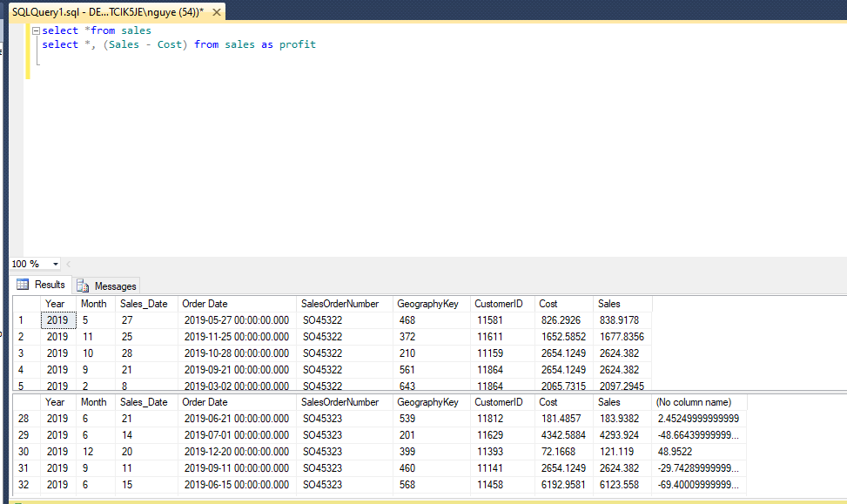Screen dimensions: 847x504
Task: Select the SQLQuery1.sql document tab
Action: (x=108, y=12)
